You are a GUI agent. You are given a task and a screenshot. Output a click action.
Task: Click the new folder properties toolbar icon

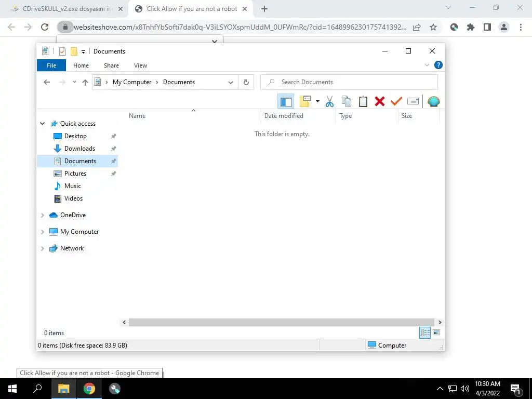click(x=305, y=101)
